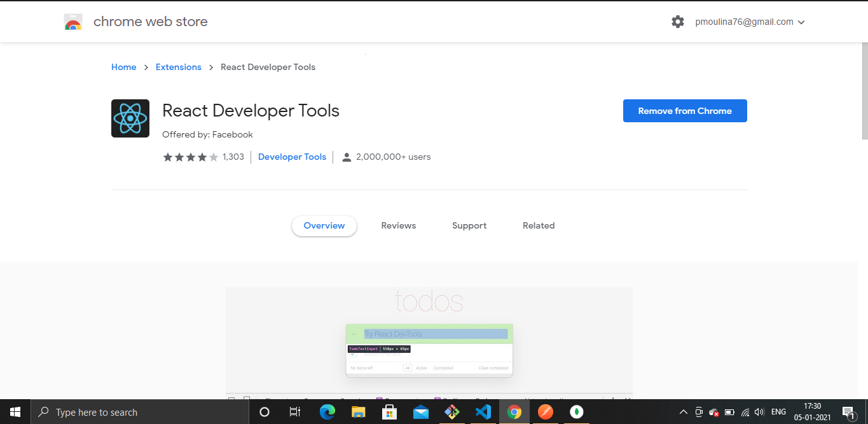This screenshot has width=868, height=424.
Task: Click the Chrome Web Store logo icon
Action: (x=73, y=22)
